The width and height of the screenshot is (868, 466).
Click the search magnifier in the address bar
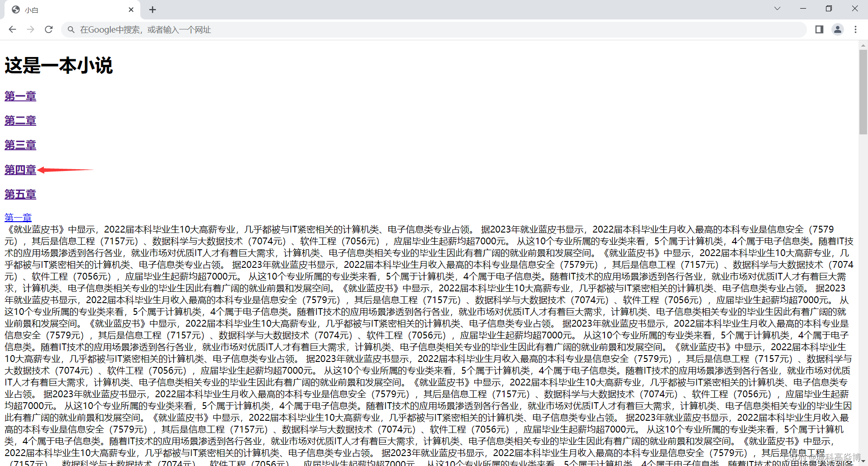[71, 29]
